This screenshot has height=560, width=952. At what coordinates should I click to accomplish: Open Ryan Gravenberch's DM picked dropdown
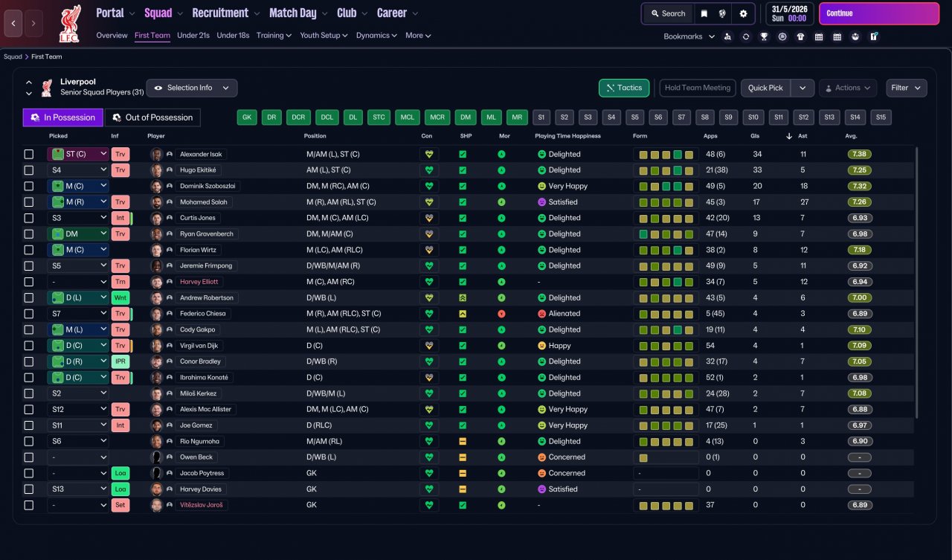[78, 234]
